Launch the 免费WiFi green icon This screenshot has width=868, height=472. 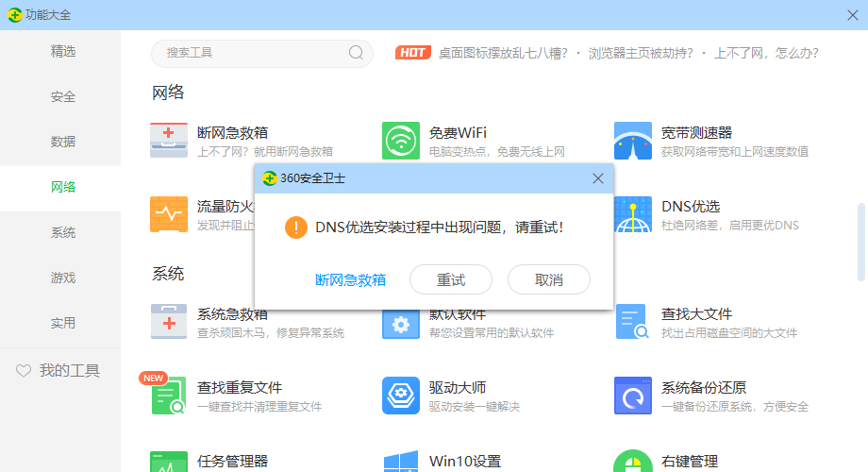coord(401,141)
